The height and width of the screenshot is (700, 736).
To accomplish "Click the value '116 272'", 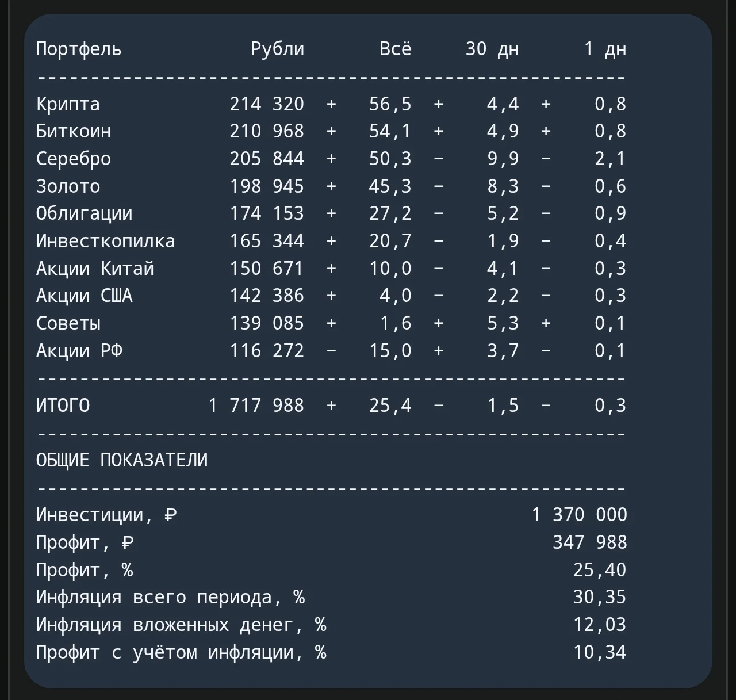I will point(267,351).
